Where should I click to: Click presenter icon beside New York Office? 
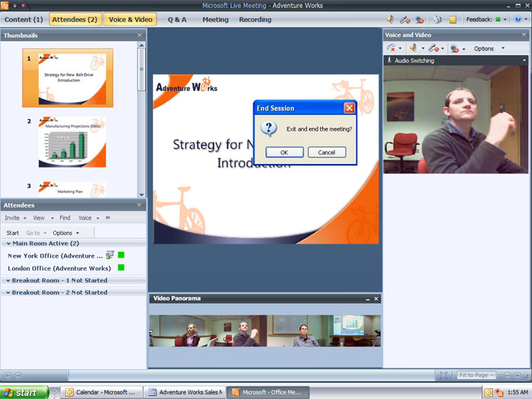[x=109, y=255]
